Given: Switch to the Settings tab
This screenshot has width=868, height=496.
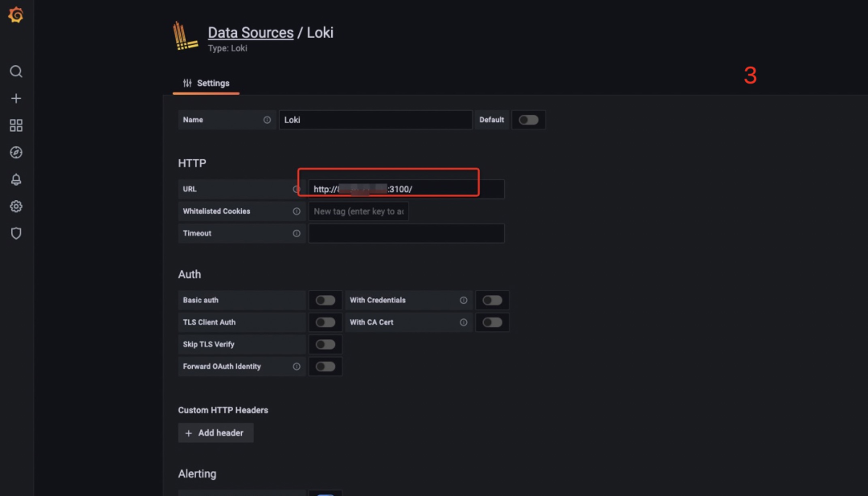Looking at the screenshot, I should [x=206, y=83].
